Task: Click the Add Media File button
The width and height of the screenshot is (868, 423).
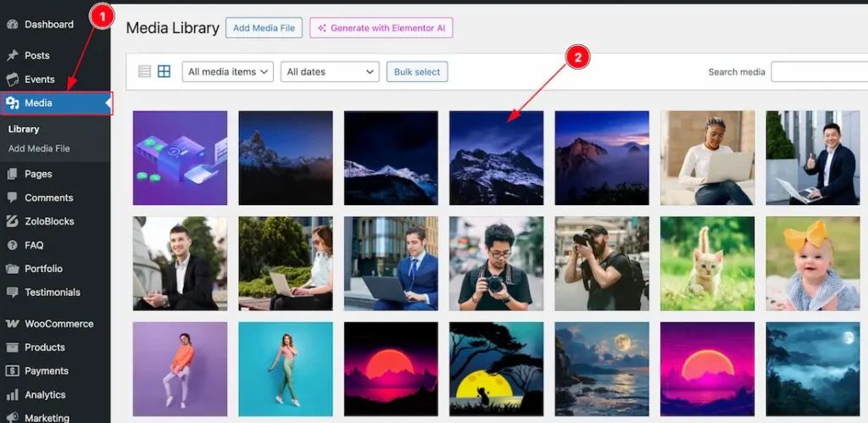Action: [x=264, y=28]
